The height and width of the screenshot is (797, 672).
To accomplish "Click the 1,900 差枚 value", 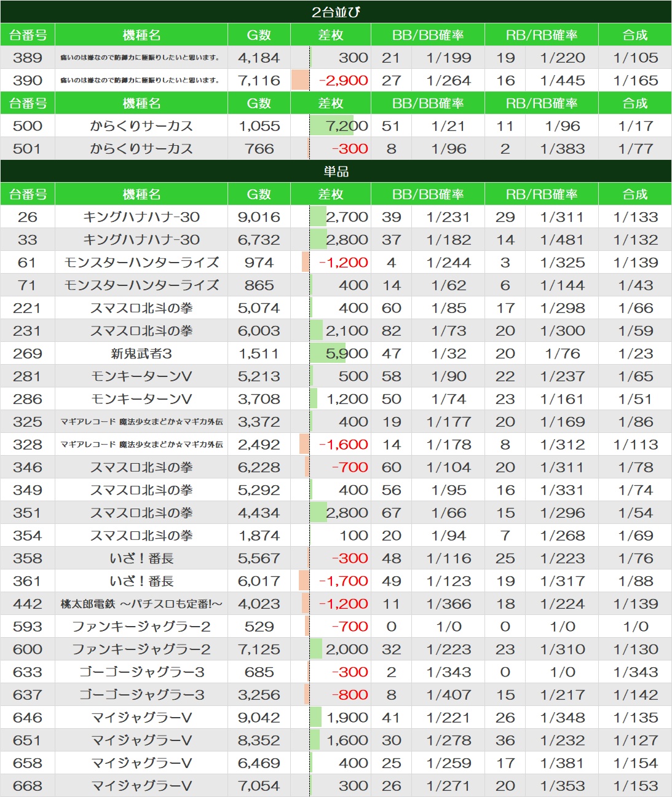I will click(347, 718).
